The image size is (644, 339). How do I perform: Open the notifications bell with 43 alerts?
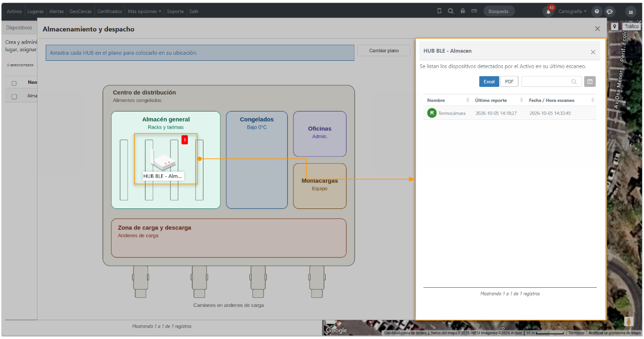(x=549, y=11)
